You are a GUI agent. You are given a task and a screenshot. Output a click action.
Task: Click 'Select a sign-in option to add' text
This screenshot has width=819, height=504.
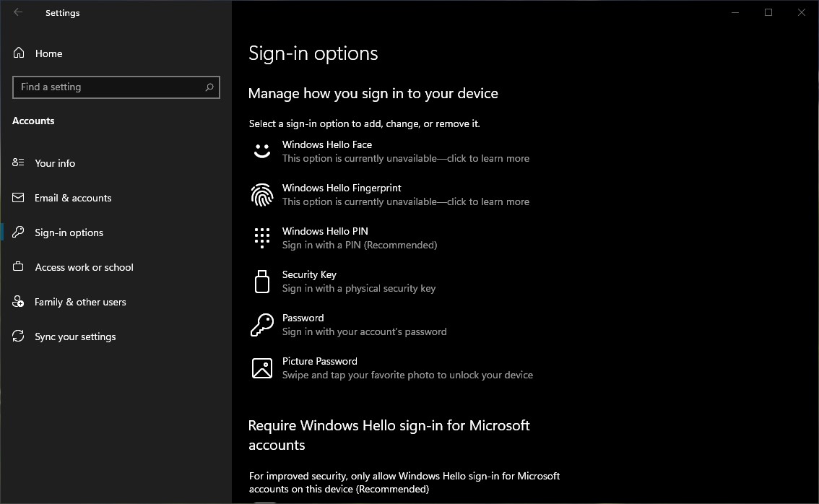coord(364,123)
